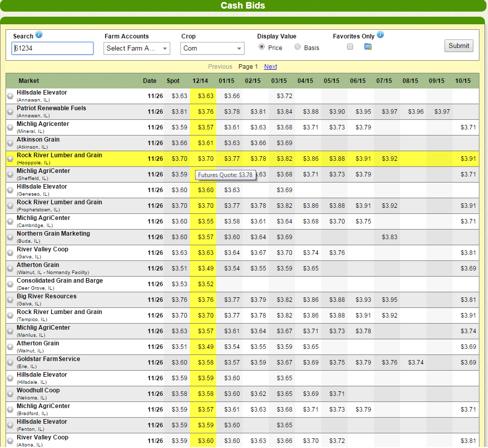Expand Rock River Lumber Hooppole row icon
The height and width of the screenshot is (448, 488).
click(x=10, y=159)
